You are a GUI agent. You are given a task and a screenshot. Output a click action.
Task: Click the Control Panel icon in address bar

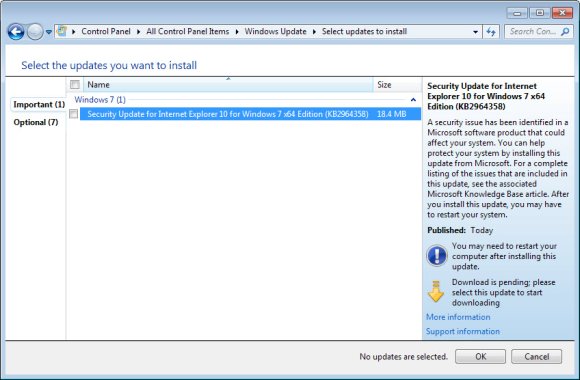(x=62, y=31)
